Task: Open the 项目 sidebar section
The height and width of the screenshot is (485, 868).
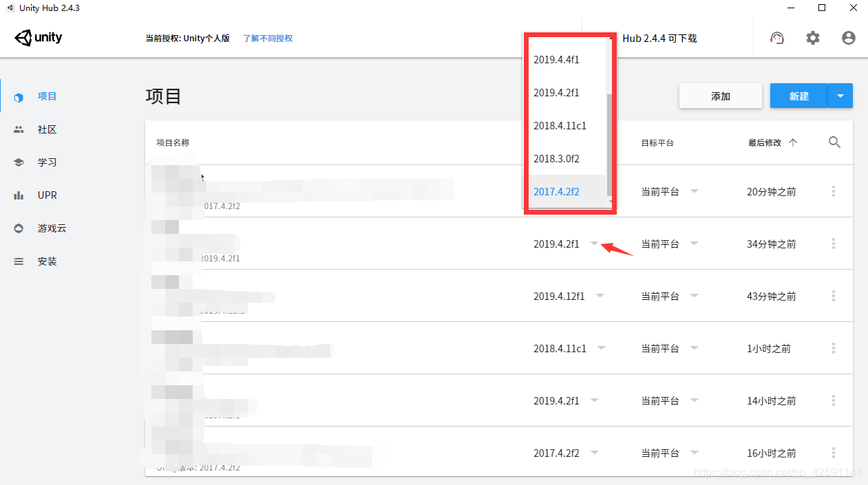Action: click(x=47, y=96)
